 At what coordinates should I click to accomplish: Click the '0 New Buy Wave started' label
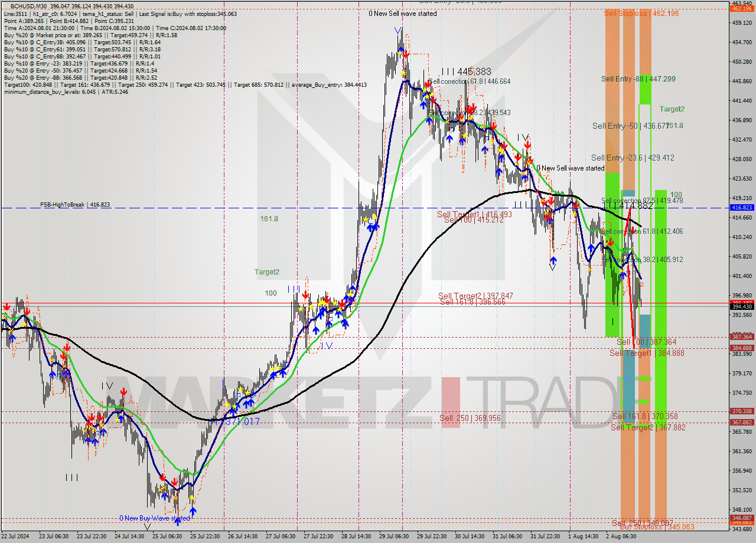coord(155,518)
